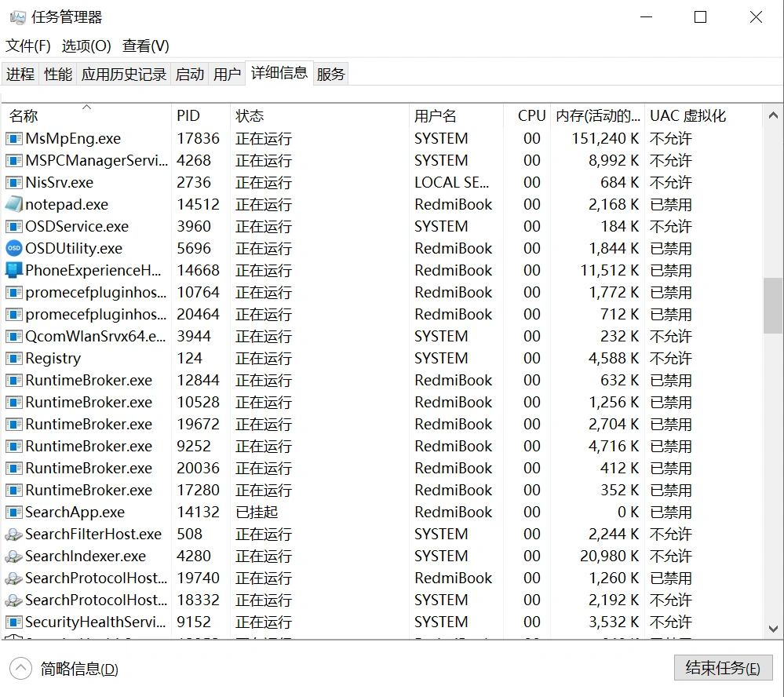Sort processes by PID column header

(x=188, y=116)
